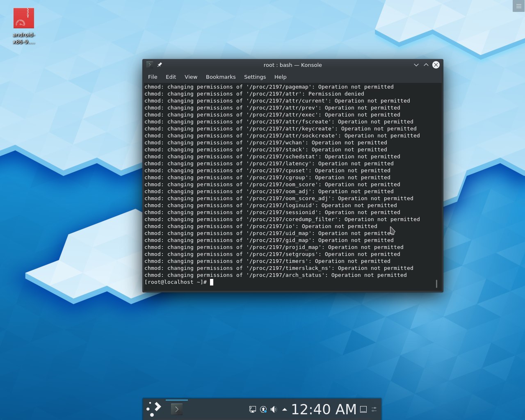Open the Edit menu
This screenshot has height=420, width=525.
[x=171, y=77]
